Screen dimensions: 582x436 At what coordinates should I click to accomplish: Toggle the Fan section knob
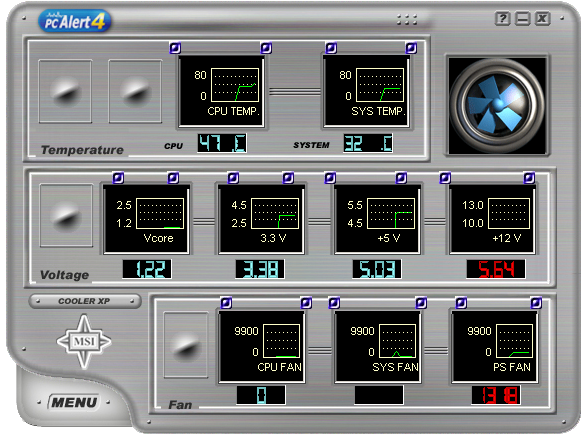(186, 345)
